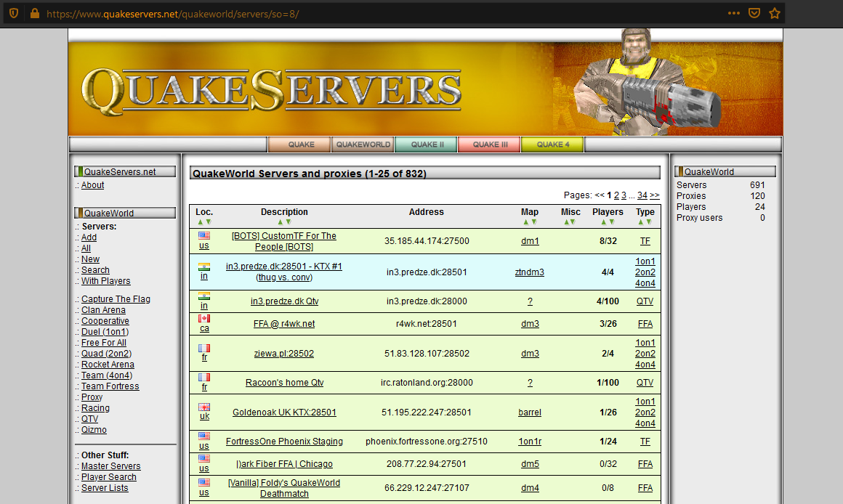Sort Map column ascending arrow
The height and width of the screenshot is (504, 843).
(525, 222)
